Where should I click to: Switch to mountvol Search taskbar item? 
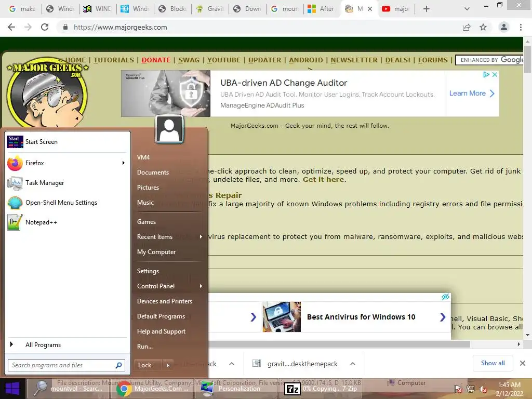click(x=68, y=389)
